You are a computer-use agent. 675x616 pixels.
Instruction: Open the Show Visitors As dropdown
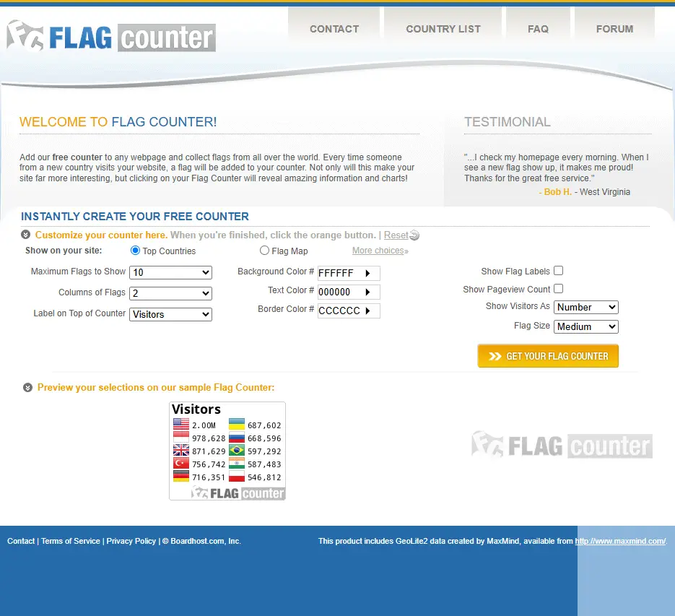[x=586, y=307]
